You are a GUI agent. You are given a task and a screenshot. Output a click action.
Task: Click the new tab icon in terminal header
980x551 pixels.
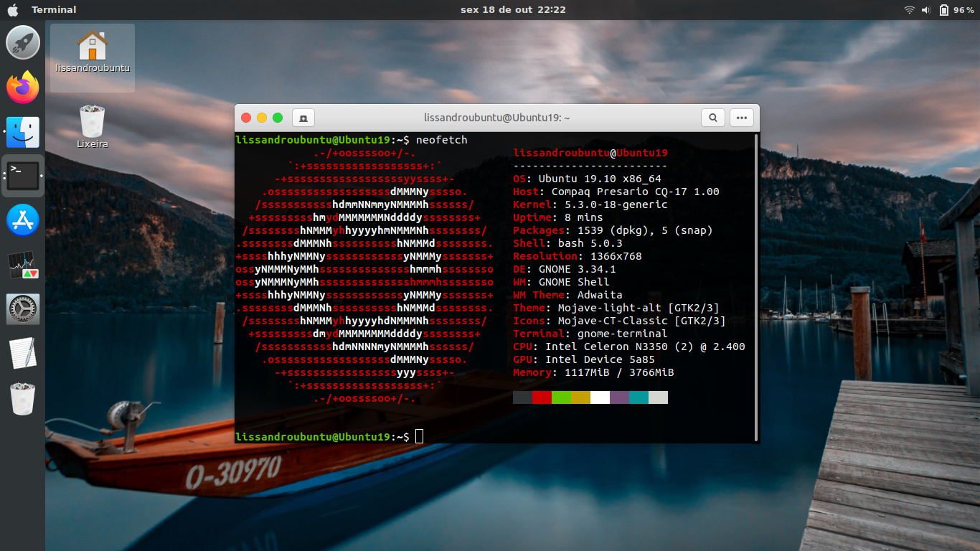coord(303,118)
